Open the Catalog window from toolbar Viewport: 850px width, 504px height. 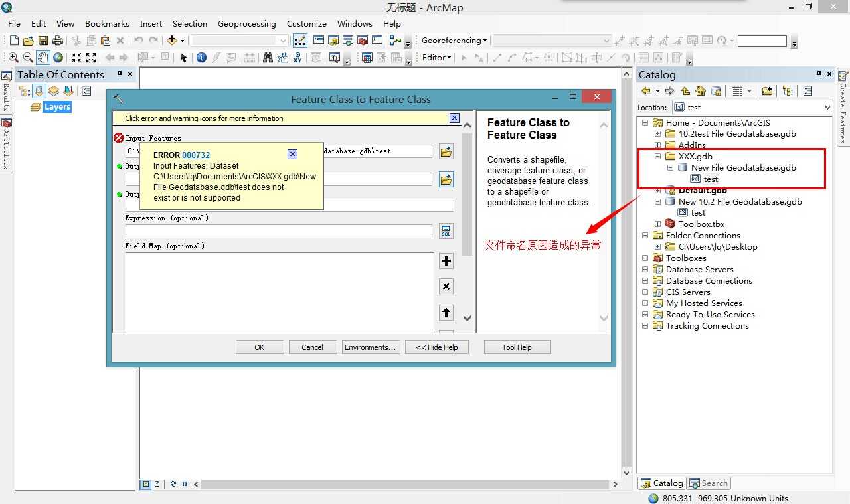[x=333, y=41]
